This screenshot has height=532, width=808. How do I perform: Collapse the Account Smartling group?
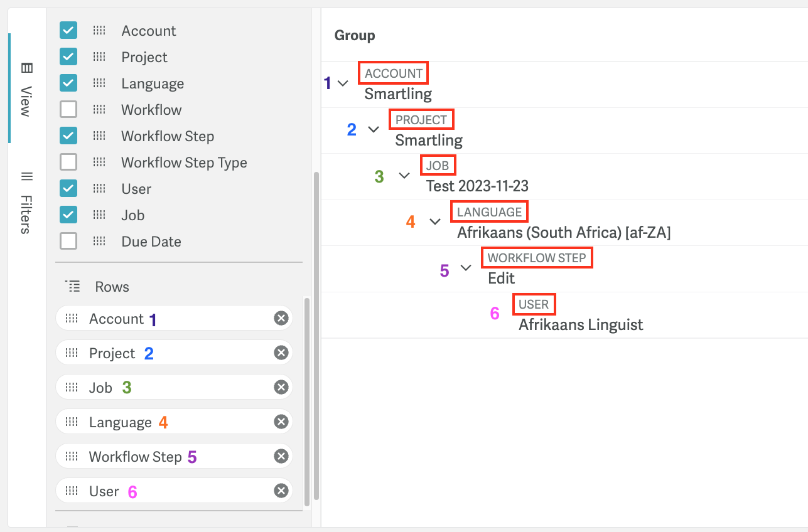click(343, 83)
